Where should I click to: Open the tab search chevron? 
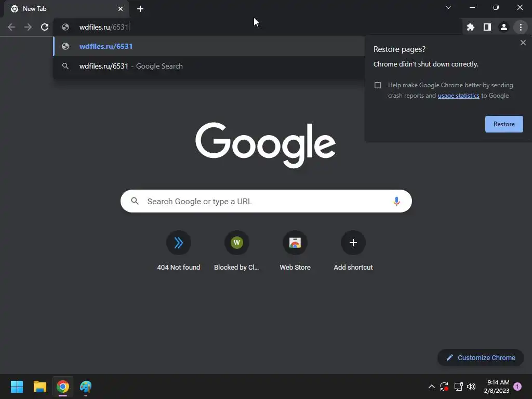tap(448, 7)
